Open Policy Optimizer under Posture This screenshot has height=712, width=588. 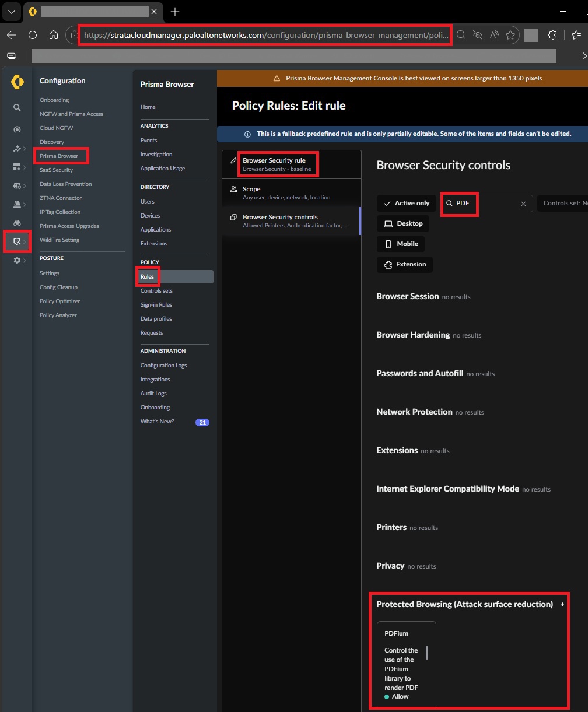click(60, 301)
